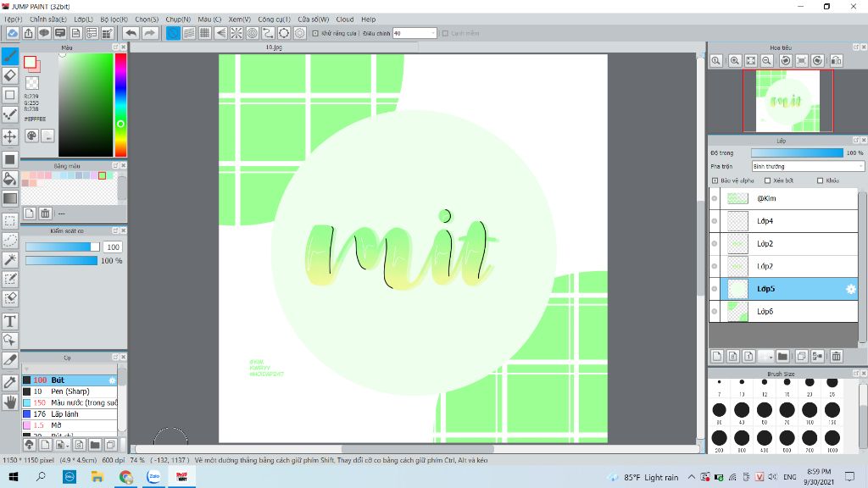Select layer @Kim

tap(783, 198)
